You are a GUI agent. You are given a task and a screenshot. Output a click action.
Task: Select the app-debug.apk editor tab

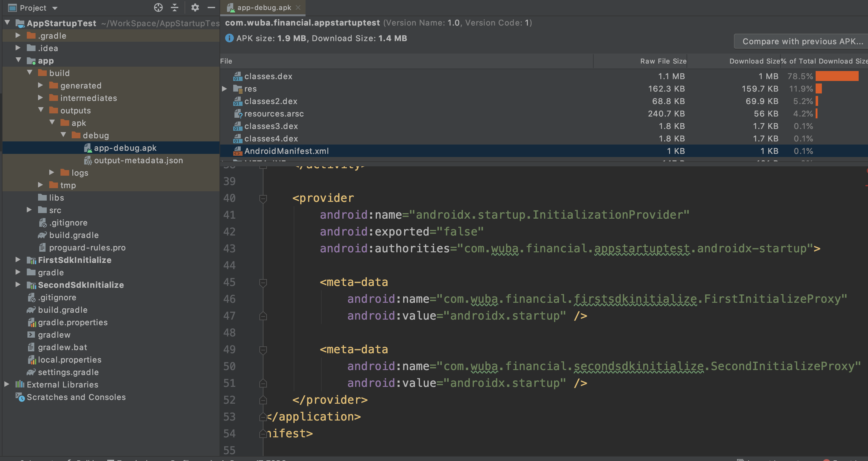[263, 7]
